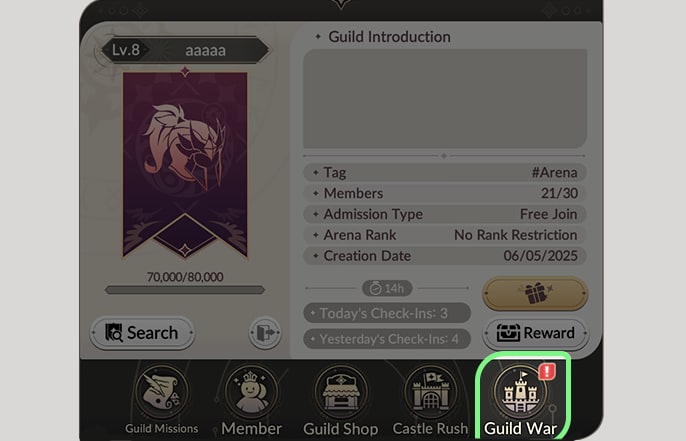Click the Guild Introduction text box
Image resolution: width=686 pixels, height=441 pixels.
click(x=445, y=98)
